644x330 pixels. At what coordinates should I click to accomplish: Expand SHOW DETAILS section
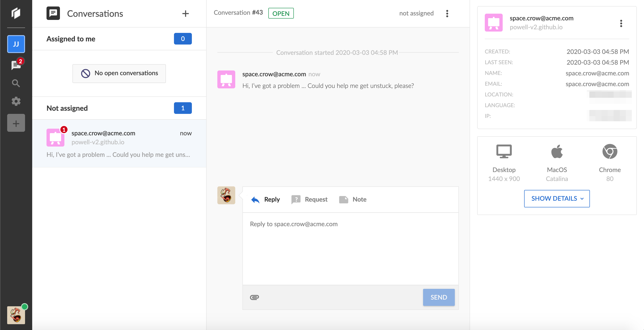557,198
